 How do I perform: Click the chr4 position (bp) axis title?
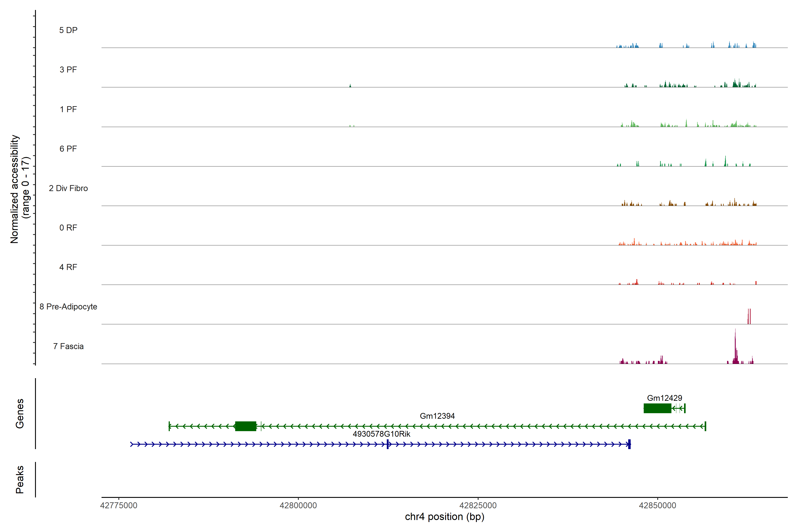pyautogui.click(x=444, y=517)
